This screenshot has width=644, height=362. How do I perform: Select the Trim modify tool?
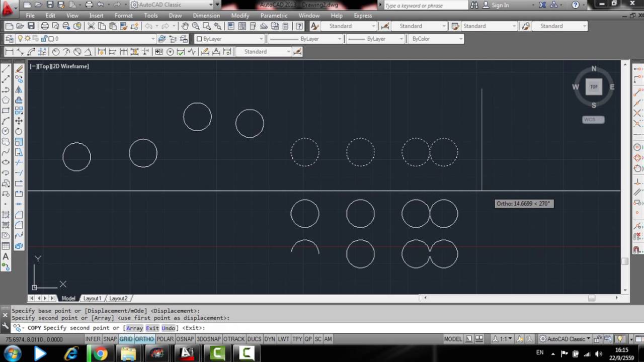click(19, 162)
